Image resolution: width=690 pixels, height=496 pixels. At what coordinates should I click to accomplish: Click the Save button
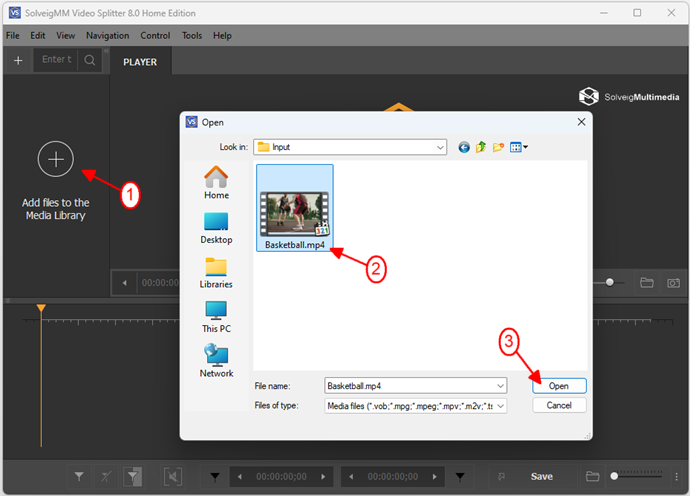pos(541,476)
